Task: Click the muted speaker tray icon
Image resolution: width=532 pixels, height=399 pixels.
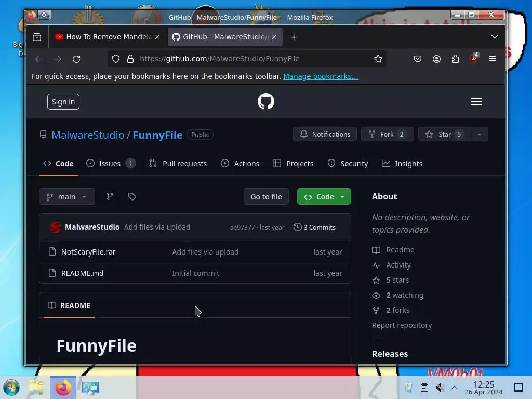Action: click(440, 388)
